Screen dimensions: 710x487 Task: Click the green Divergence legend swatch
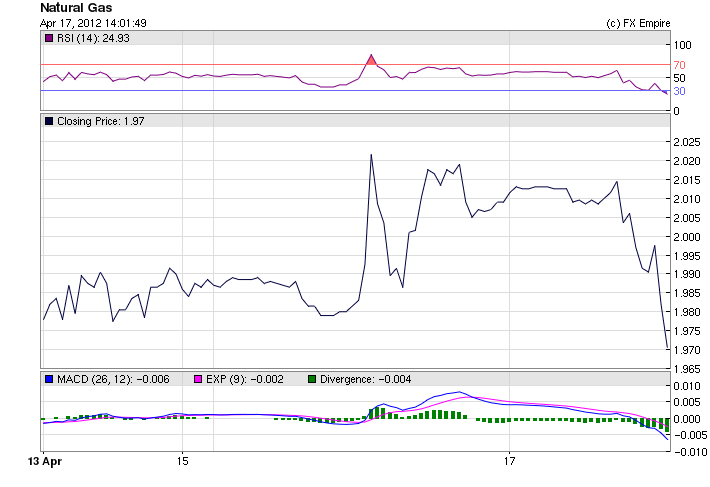312,379
